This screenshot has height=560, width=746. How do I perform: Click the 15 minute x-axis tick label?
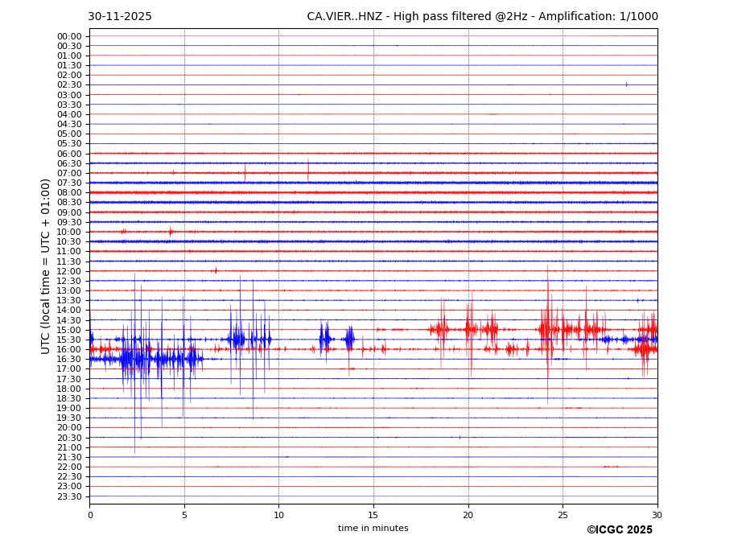[373, 515]
